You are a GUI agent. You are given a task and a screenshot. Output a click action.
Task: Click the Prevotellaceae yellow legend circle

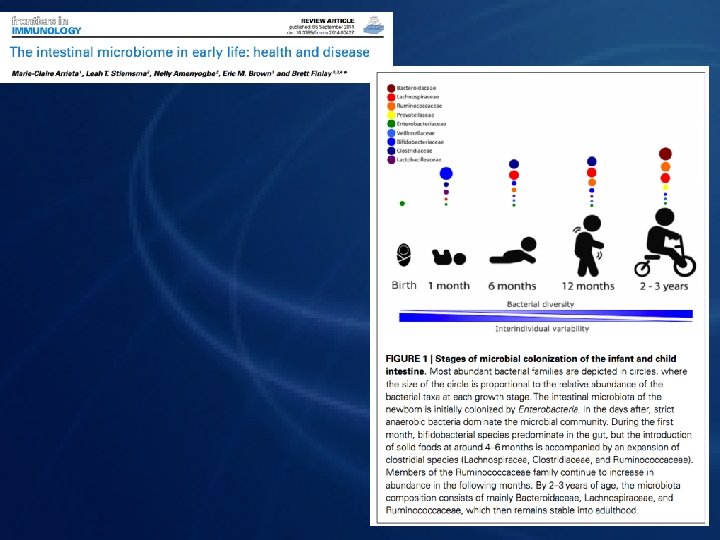(x=391, y=115)
